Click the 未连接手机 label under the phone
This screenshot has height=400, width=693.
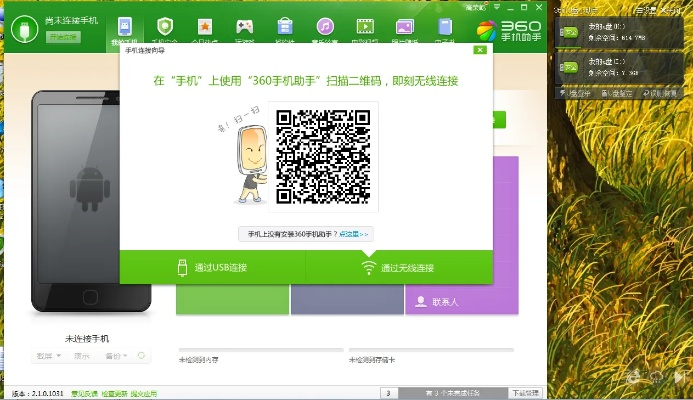(x=87, y=339)
